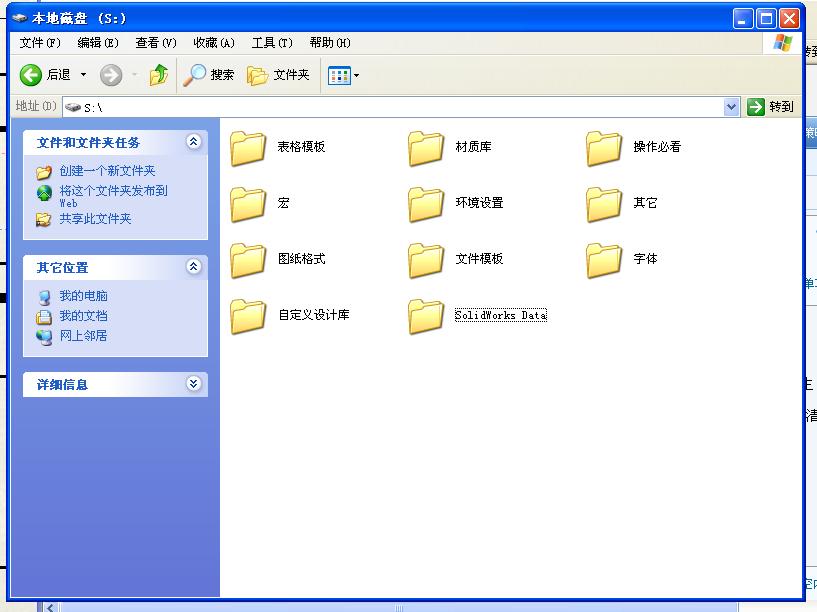Click the share icon beside 共享此文件夹
This screenshot has height=612, width=817.
tap(44, 219)
